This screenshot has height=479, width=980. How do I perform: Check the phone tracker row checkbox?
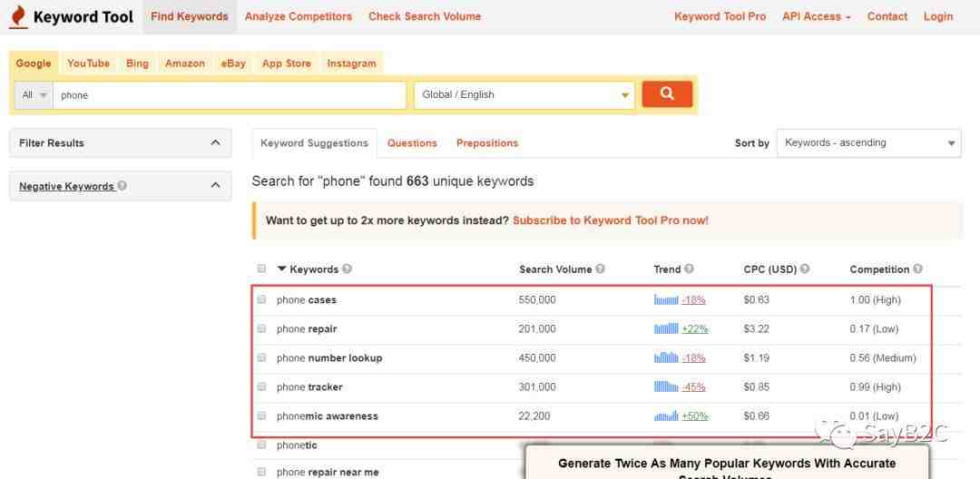click(261, 386)
